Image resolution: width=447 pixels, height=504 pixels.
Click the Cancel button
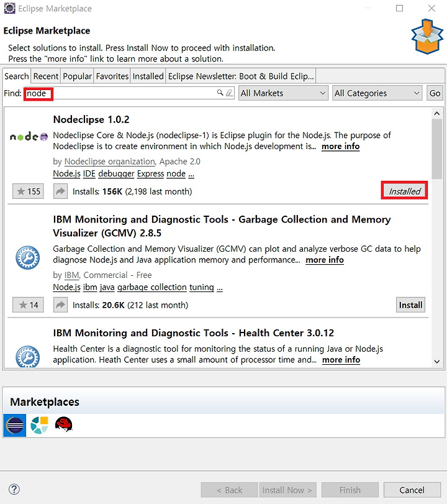pyautogui.click(x=412, y=490)
